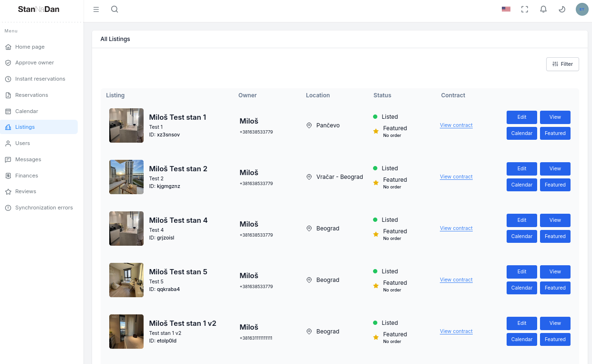Image resolution: width=592 pixels, height=364 pixels.
Task: Open Instant reservations menu item
Action: 39,79
